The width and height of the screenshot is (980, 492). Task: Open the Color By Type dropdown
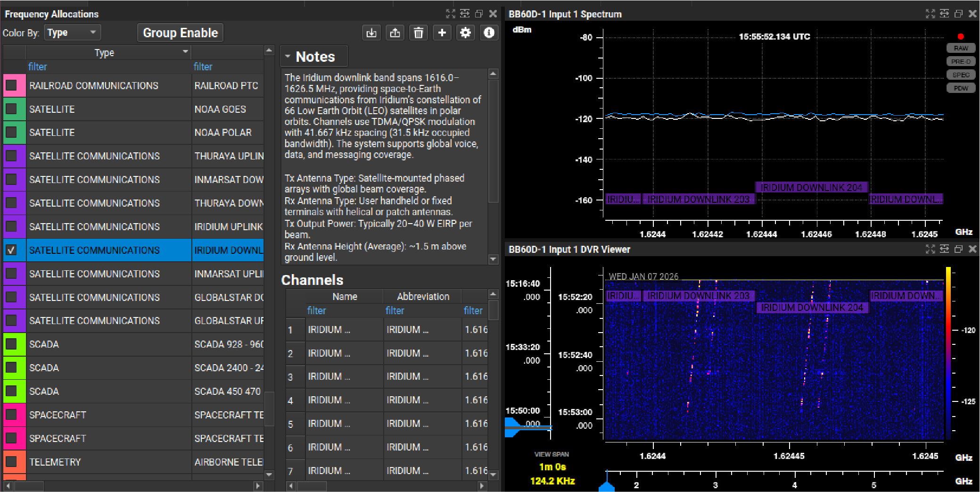pyautogui.click(x=73, y=33)
